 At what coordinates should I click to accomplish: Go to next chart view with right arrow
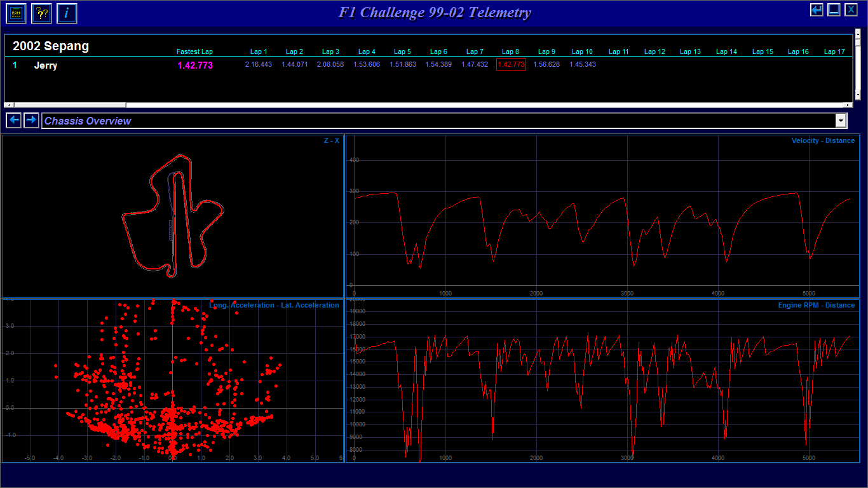coord(31,120)
